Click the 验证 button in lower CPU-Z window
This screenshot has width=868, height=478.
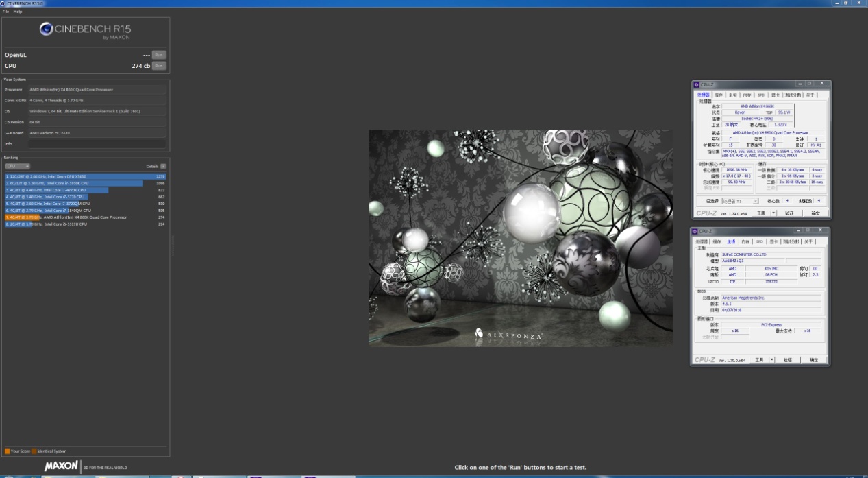[x=788, y=360]
